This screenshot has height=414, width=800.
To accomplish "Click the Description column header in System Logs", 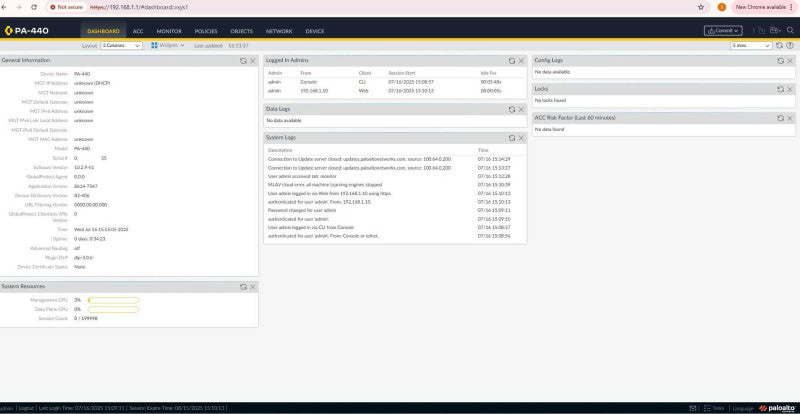I will pyautogui.click(x=280, y=151).
